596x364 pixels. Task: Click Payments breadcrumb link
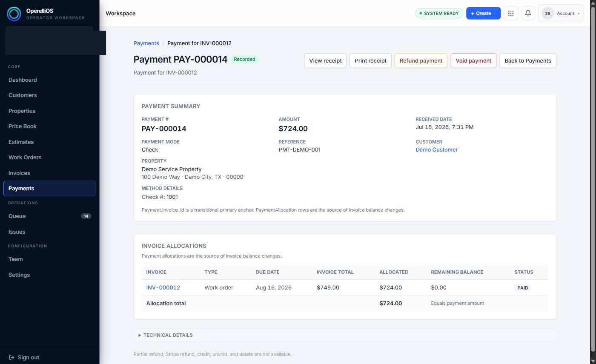[x=146, y=43]
